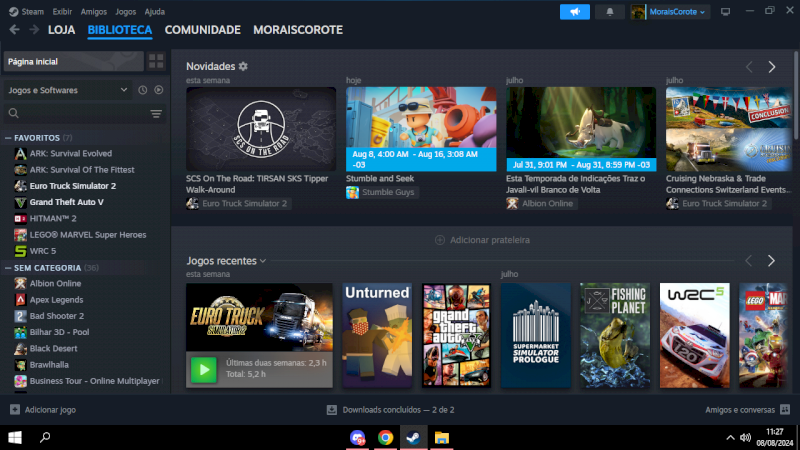Viewport: 800px width, 450px height.
Task: Go to the LOJA tab
Action: pos(61,30)
